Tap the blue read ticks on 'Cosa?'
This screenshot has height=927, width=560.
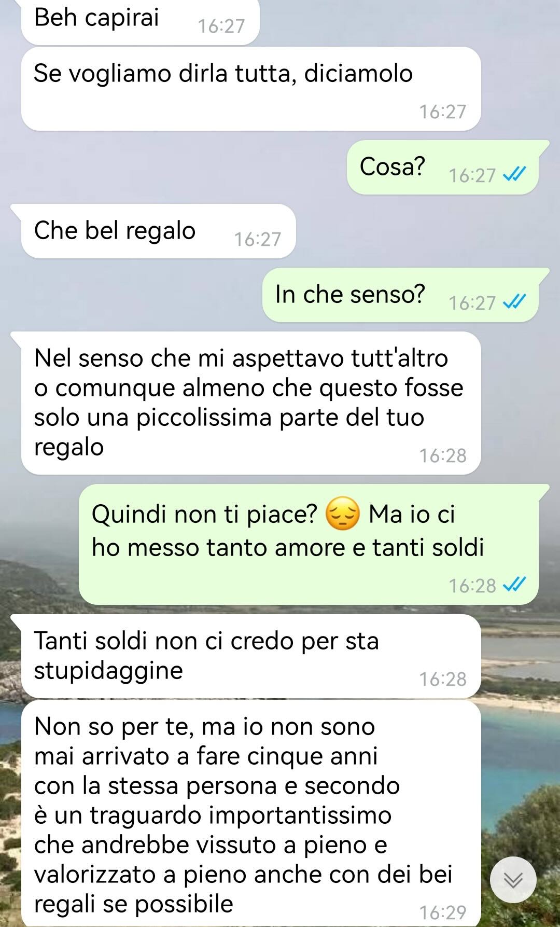click(515, 174)
